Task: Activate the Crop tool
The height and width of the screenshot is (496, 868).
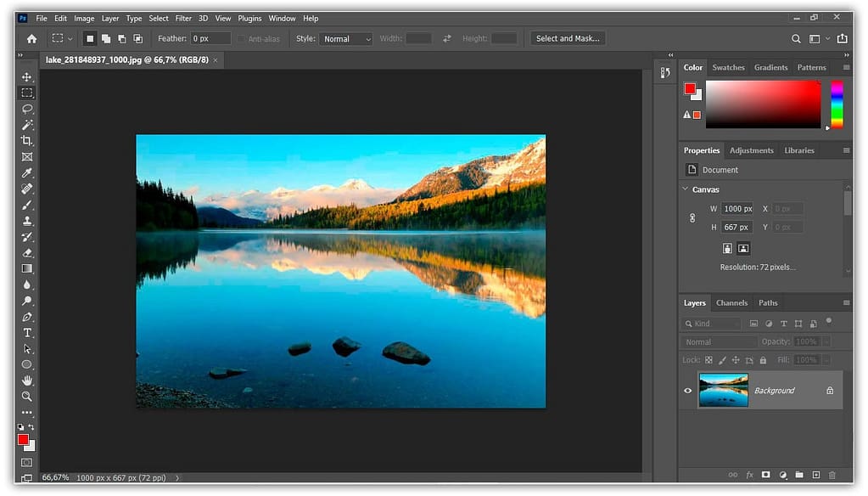Action: click(x=26, y=141)
